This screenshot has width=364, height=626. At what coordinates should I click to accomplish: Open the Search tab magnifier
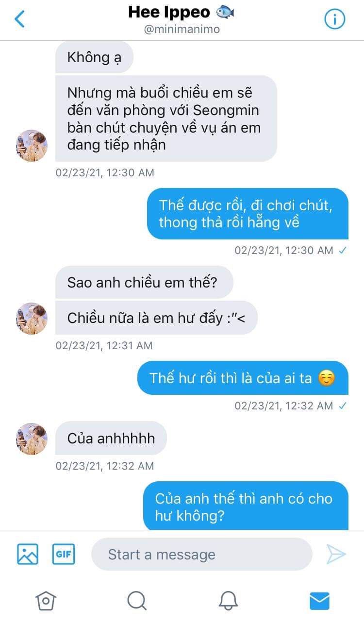click(x=137, y=601)
